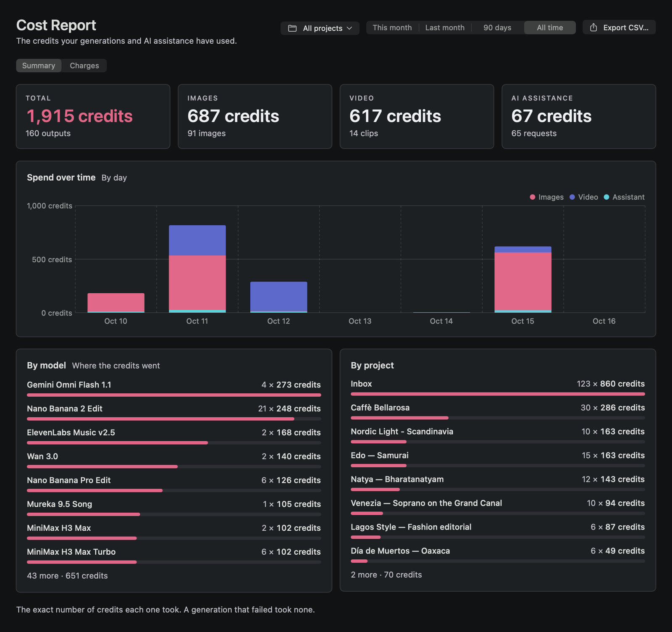Show the 2 more projects

pos(386,575)
